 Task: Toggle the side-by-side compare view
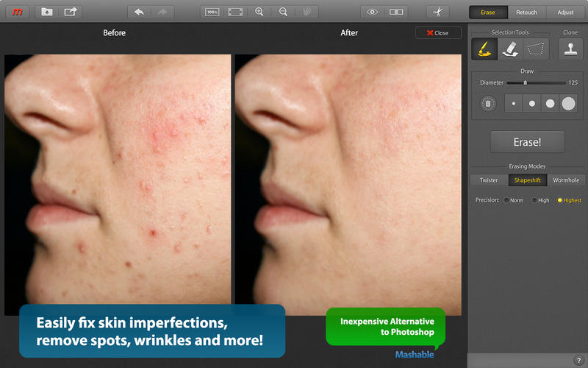click(397, 12)
